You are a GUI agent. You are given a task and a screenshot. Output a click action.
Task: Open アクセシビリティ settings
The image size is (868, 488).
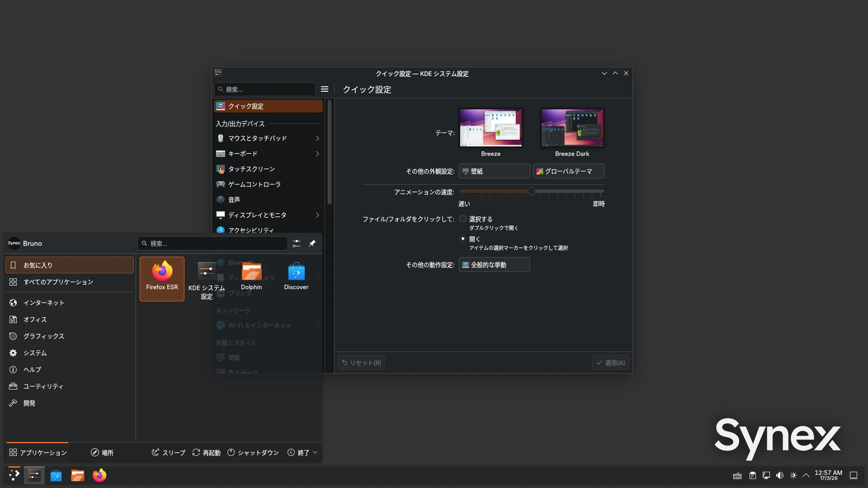(221, 230)
